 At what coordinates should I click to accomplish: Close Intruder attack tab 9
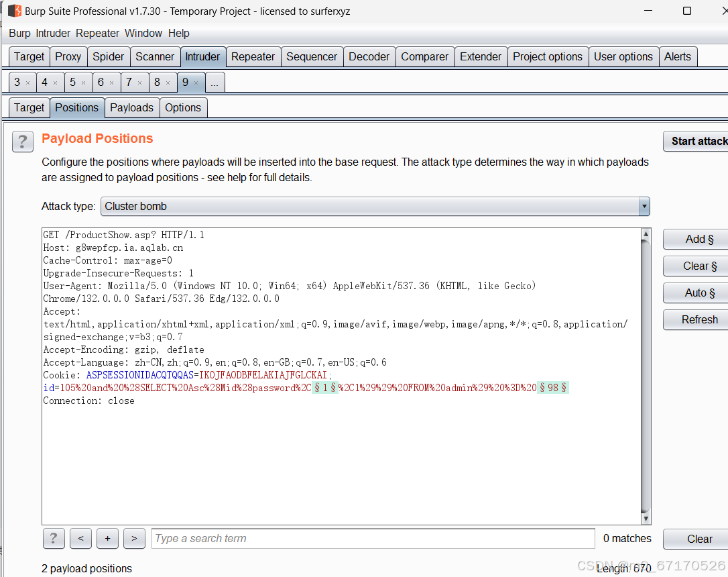196,83
